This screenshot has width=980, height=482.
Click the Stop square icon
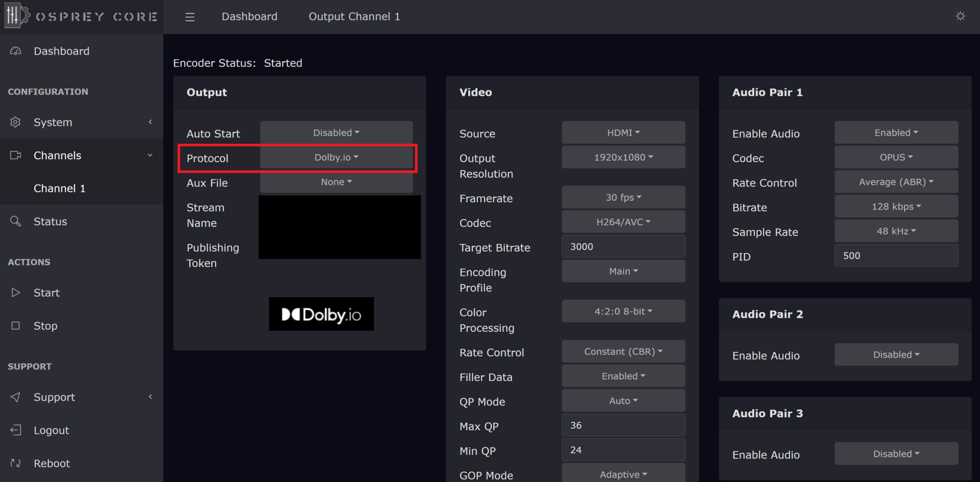[15, 326]
